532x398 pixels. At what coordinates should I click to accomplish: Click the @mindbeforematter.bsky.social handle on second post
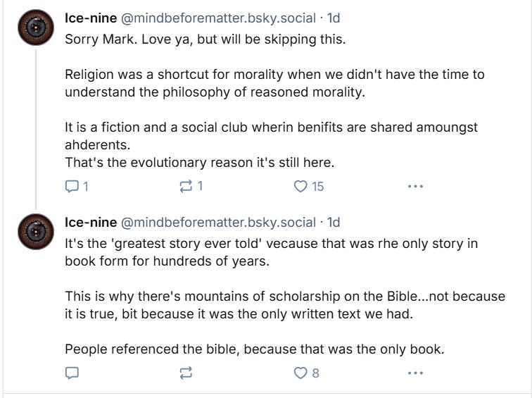point(218,222)
